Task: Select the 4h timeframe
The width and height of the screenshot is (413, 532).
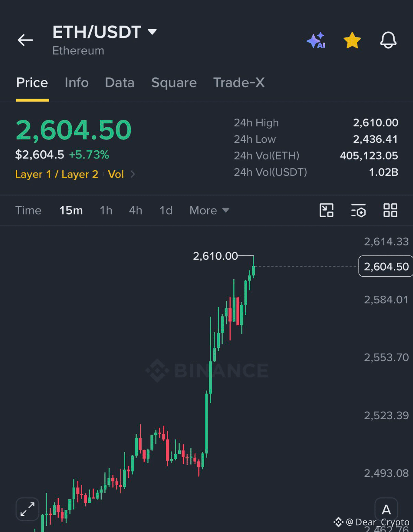Action: point(135,210)
